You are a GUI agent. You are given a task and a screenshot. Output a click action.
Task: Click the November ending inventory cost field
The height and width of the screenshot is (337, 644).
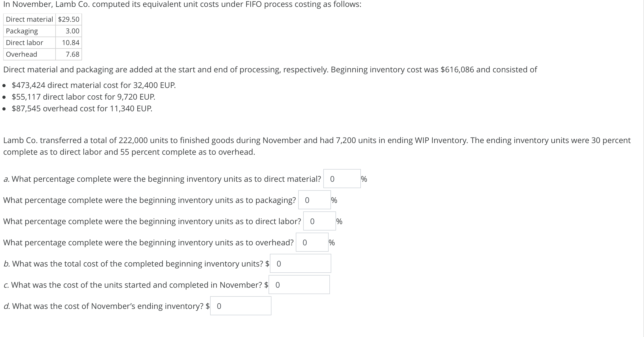[240, 306]
